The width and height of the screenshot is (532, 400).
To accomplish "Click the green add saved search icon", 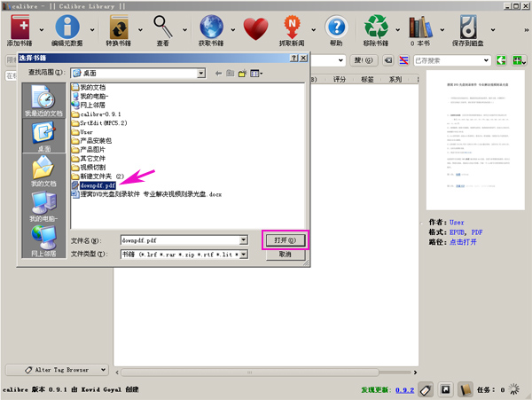I will click(519, 60).
